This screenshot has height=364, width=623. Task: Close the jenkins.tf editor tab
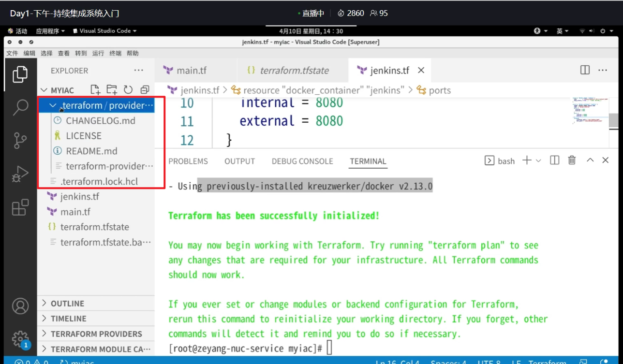point(421,70)
